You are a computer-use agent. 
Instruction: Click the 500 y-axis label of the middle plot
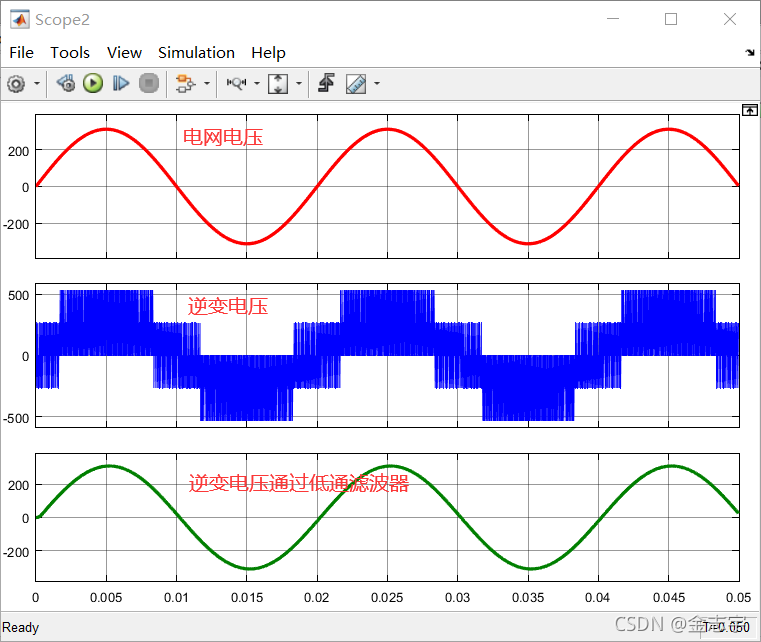(x=19, y=296)
